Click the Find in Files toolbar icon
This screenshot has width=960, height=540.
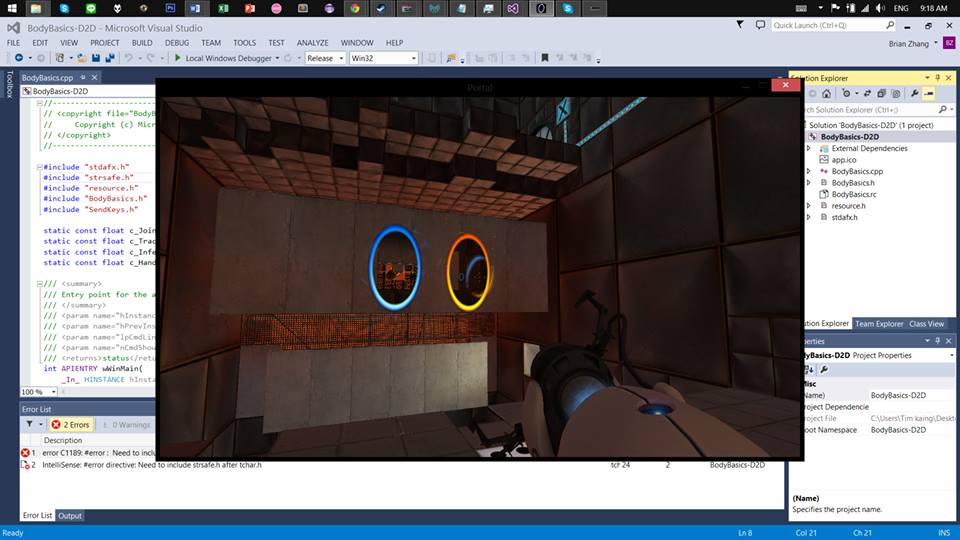pos(451,58)
